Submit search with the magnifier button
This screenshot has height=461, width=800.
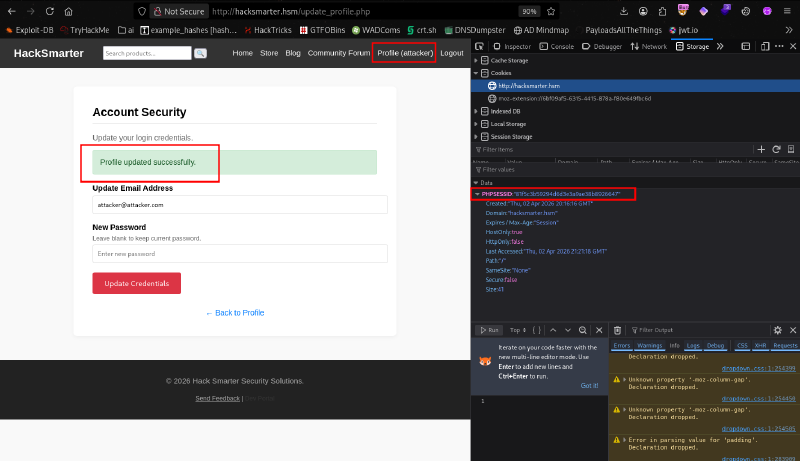[201, 53]
